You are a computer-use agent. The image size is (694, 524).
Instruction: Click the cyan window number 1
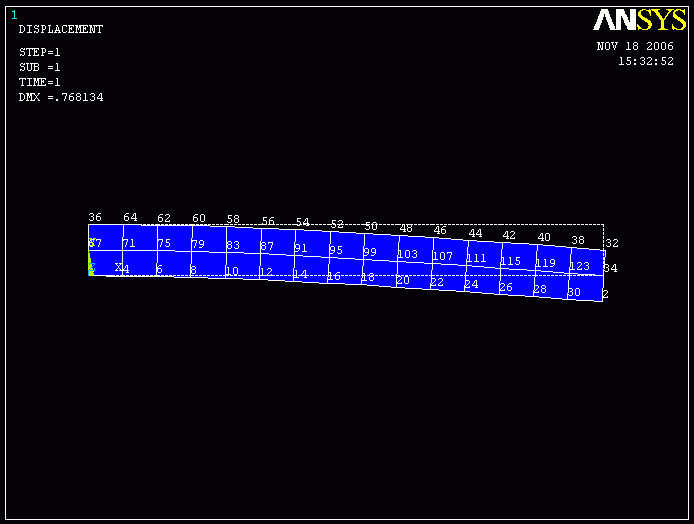coord(14,15)
